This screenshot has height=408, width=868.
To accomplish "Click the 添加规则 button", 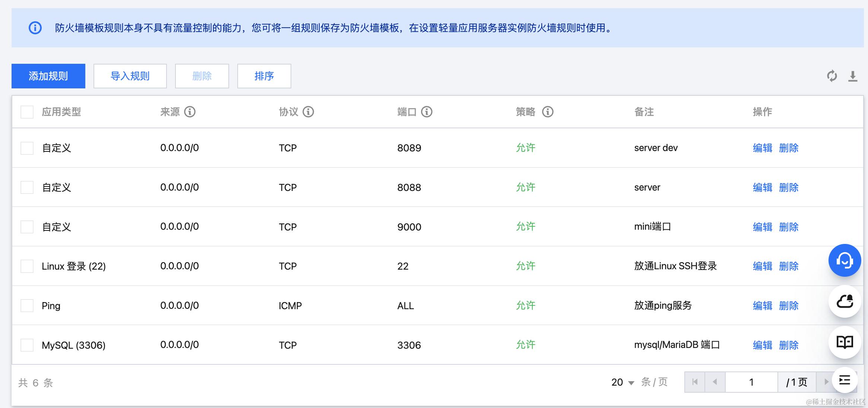I will pyautogui.click(x=48, y=76).
